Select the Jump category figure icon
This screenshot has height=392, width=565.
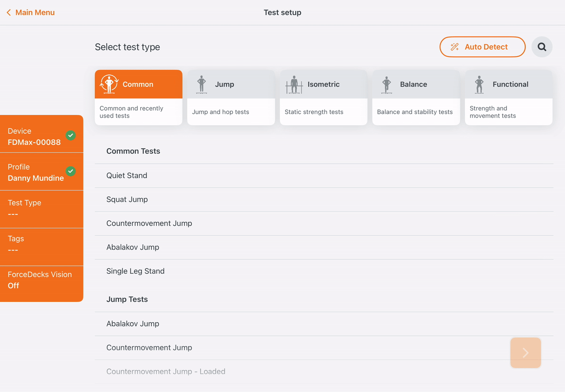202,84
